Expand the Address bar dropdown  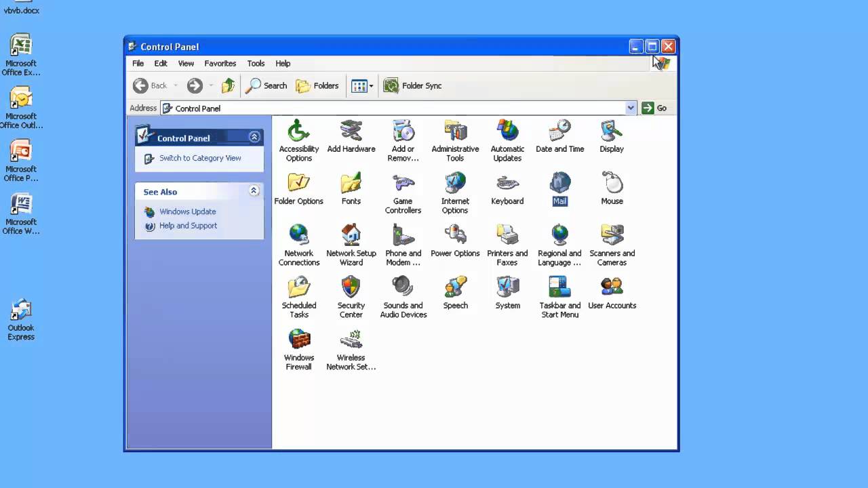[631, 108]
